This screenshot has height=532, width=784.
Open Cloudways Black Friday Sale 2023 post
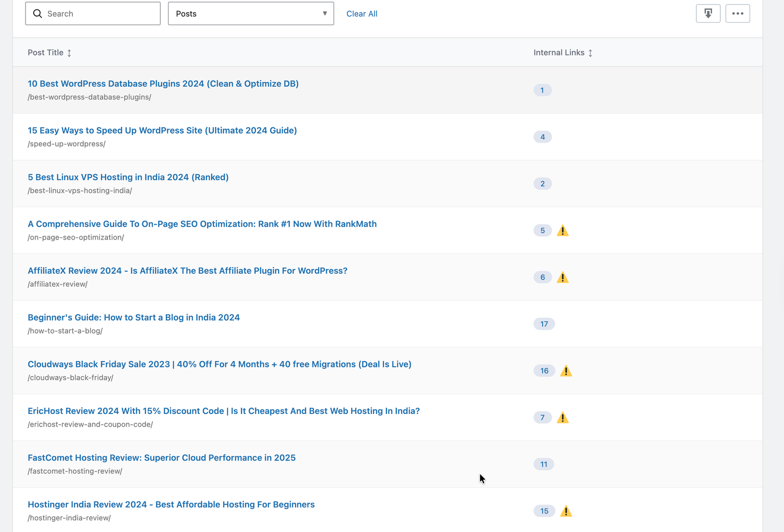220,364
